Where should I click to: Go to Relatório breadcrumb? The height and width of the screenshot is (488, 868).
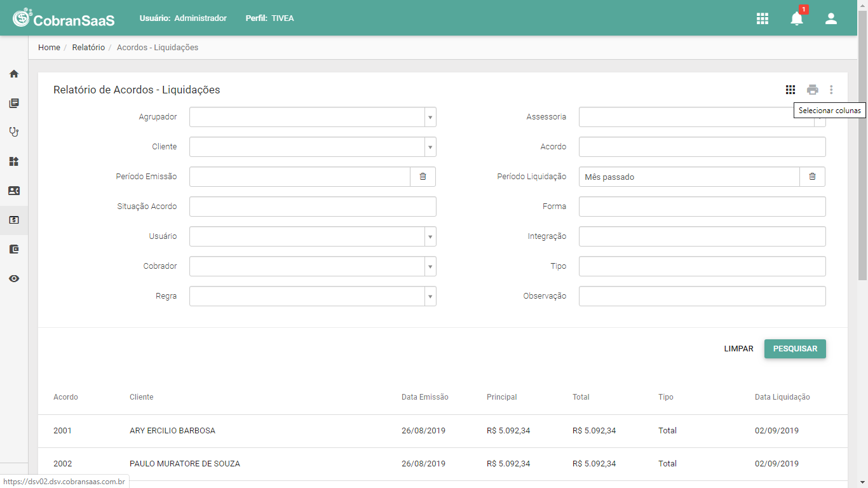(88, 48)
